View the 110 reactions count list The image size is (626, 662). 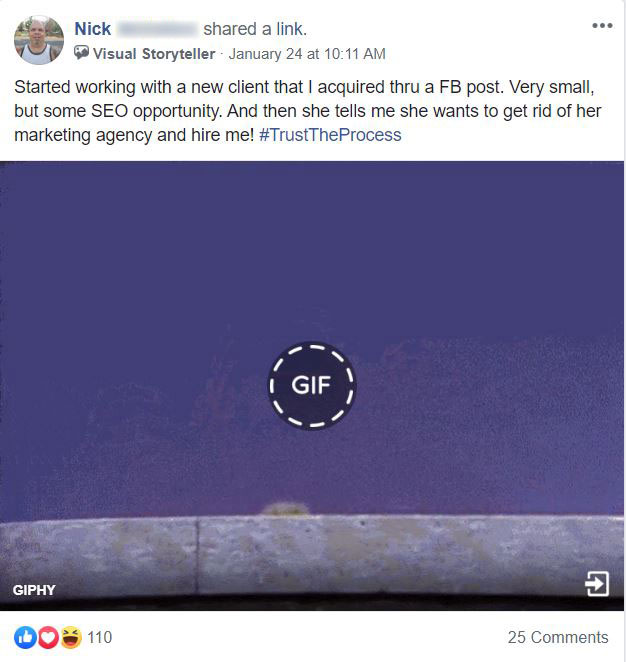100,637
